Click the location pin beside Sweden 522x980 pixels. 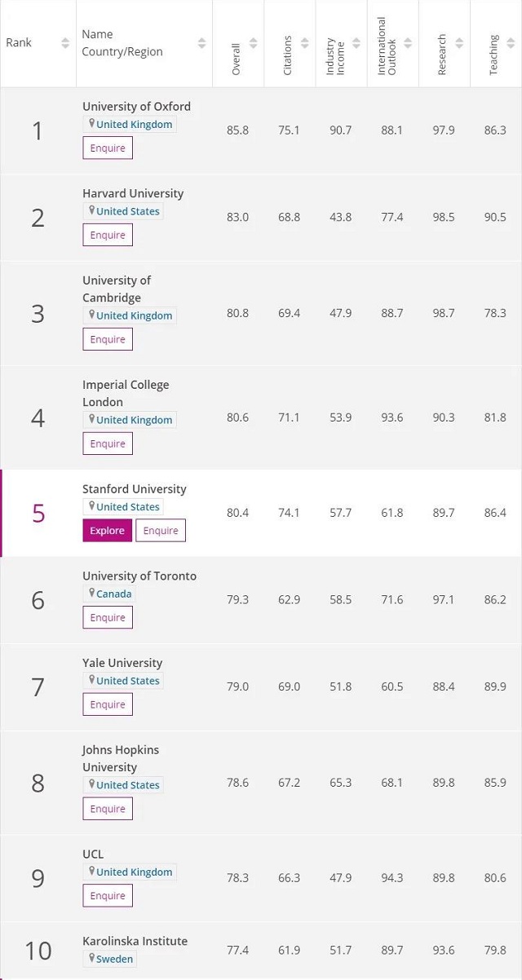91,958
